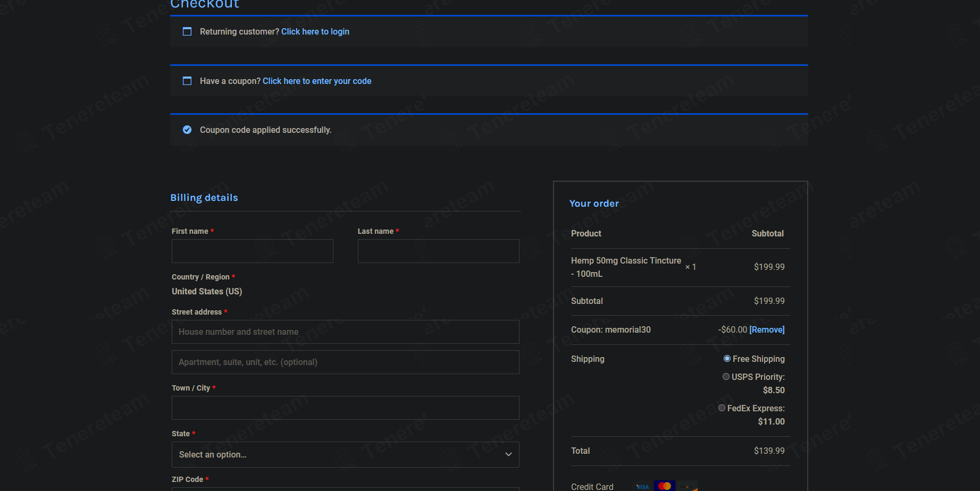Open the State dropdown
The height and width of the screenshot is (491, 980).
click(346, 455)
